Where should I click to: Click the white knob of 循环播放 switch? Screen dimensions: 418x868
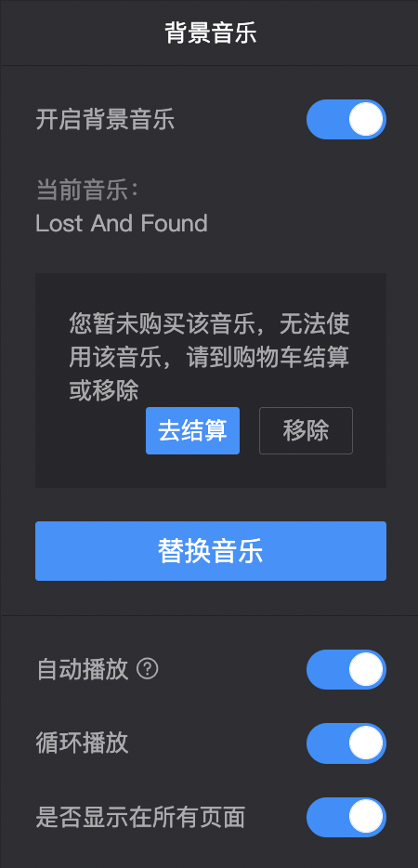tap(366, 743)
